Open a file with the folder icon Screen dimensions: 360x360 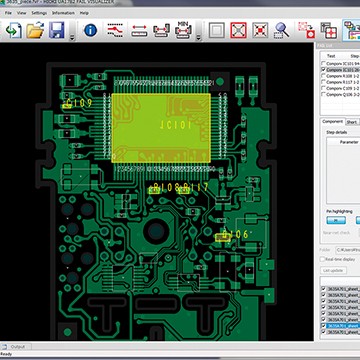(x=35, y=30)
